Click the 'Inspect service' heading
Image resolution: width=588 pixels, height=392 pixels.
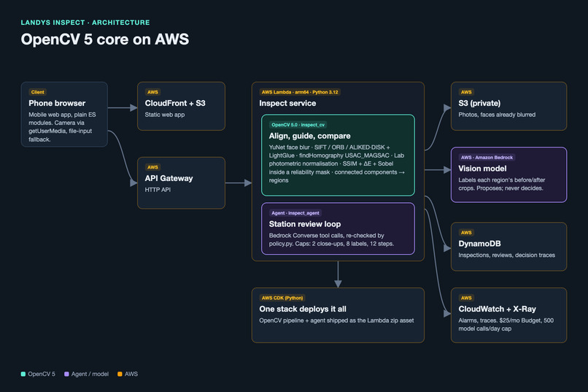[x=287, y=103]
